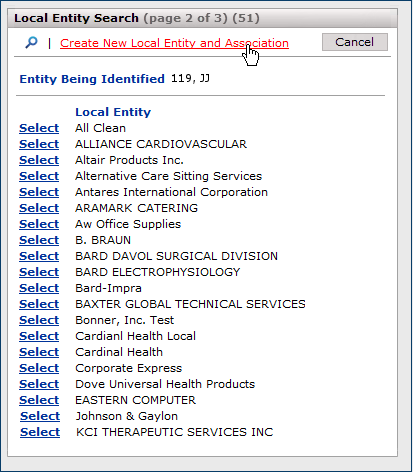
Task: Select ALLIANCE CARDIOVASCULAR entity
Action: (39, 144)
